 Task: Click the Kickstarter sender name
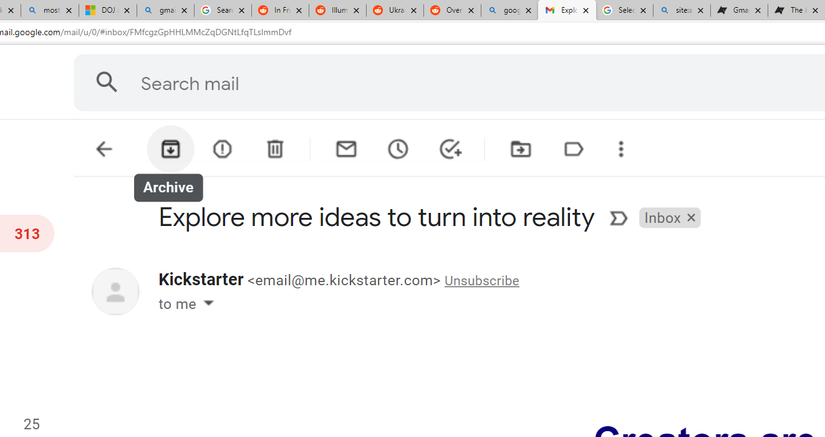click(x=201, y=280)
